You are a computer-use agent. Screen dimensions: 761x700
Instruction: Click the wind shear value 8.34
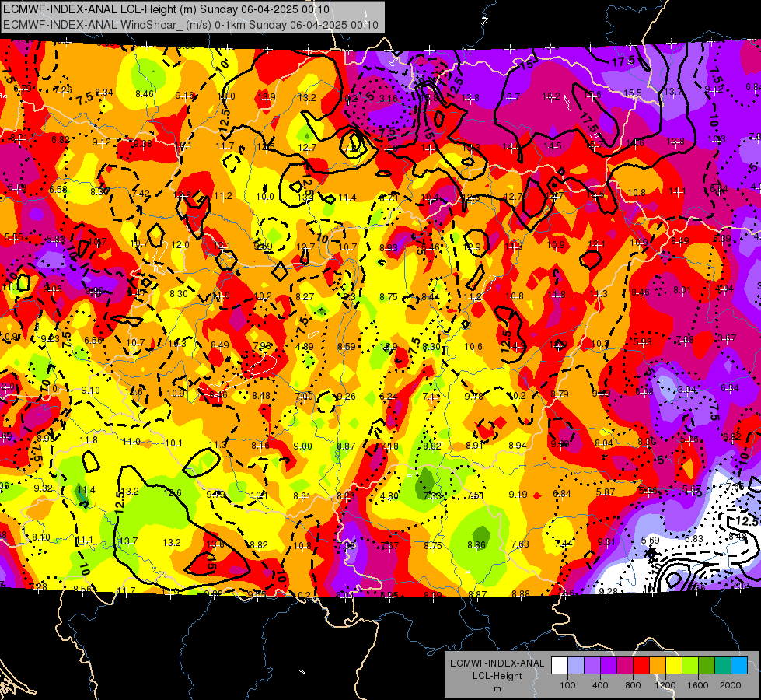click(104, 93)
